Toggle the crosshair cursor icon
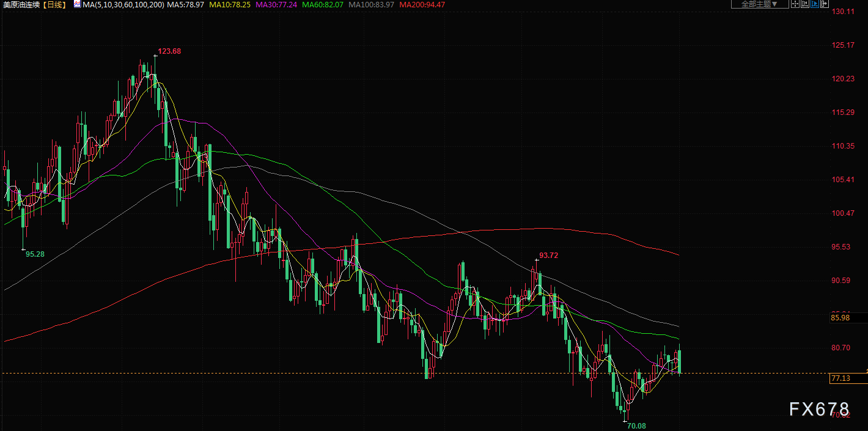This screenshot has height=431, width=868. 795,4
